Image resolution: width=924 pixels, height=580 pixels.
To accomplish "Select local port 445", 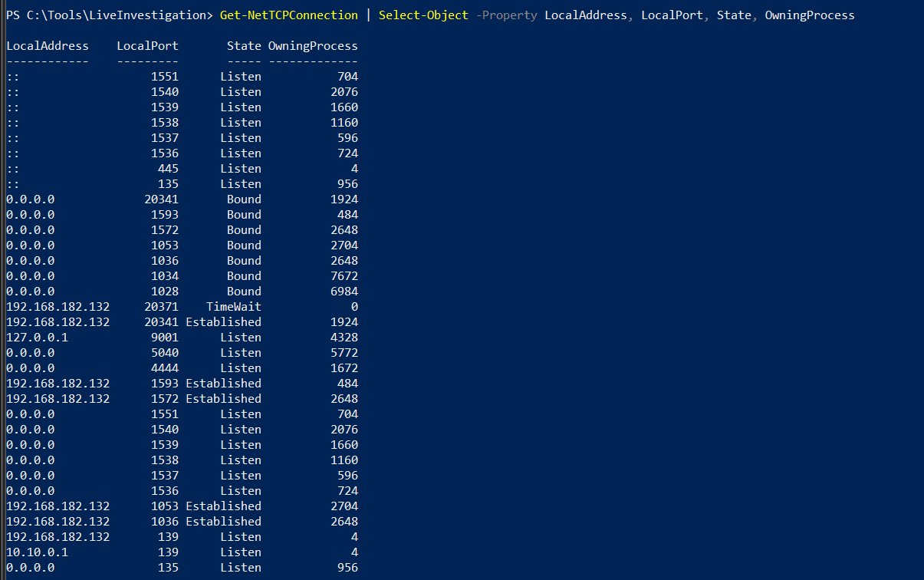I will pyautogui.click(x=168, y=169).
